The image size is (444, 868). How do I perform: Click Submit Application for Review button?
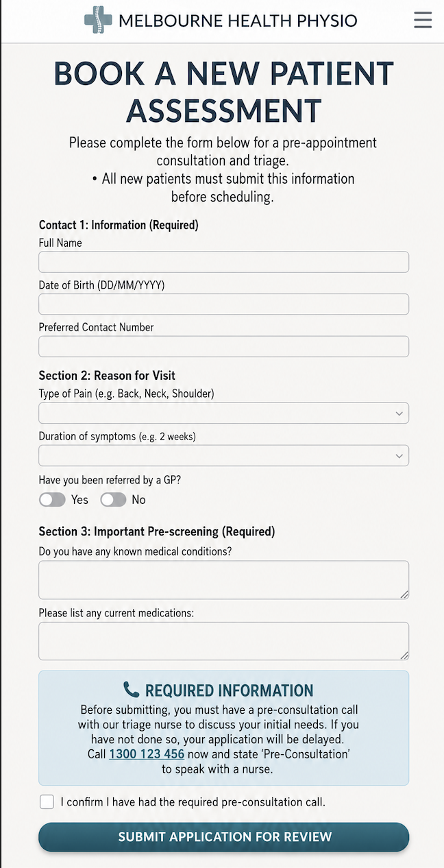[224, 837]
